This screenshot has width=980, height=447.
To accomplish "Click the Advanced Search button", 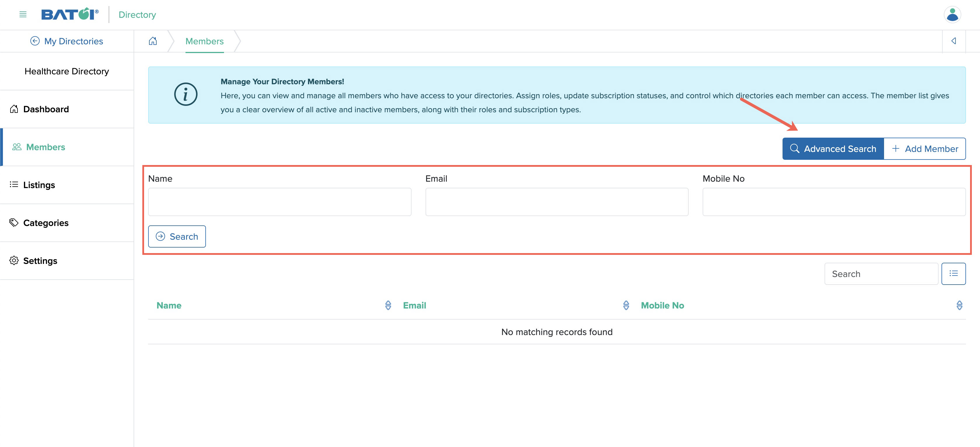I will click(833, 148).
